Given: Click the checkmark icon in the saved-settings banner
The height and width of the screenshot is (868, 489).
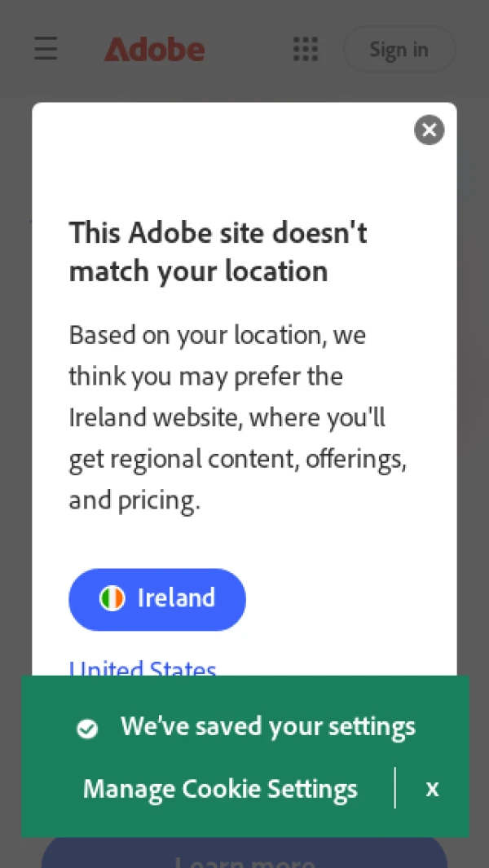Looking at the screenshot, I should coord(87,729).
